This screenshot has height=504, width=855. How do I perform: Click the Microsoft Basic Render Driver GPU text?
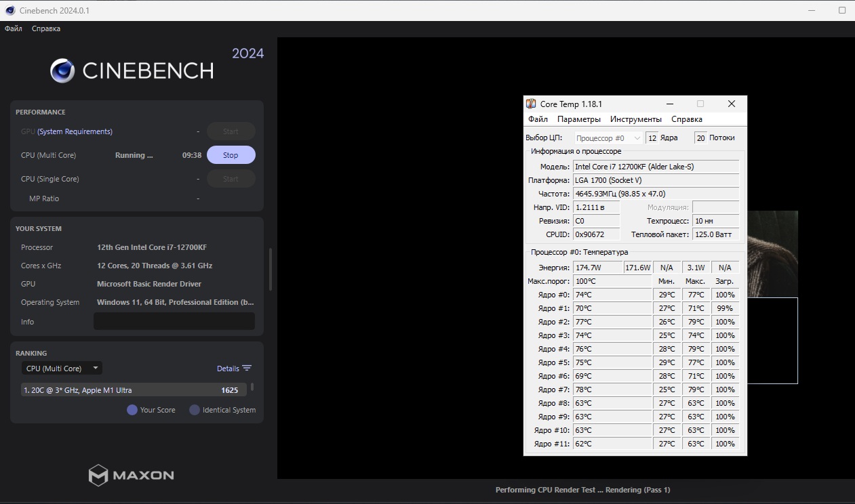tap(149, 284)
